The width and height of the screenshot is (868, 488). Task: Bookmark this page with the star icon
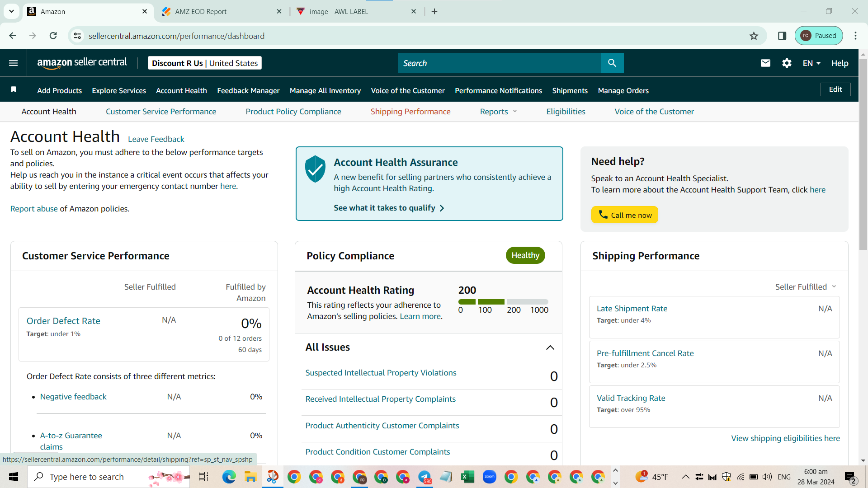754,36
